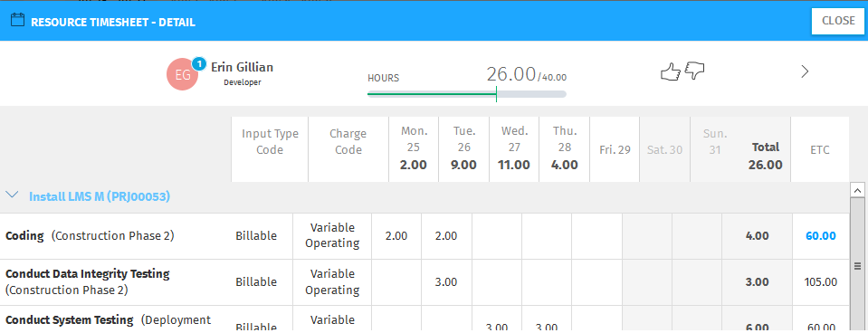Click the Erin Gillian name

(242, 68)
